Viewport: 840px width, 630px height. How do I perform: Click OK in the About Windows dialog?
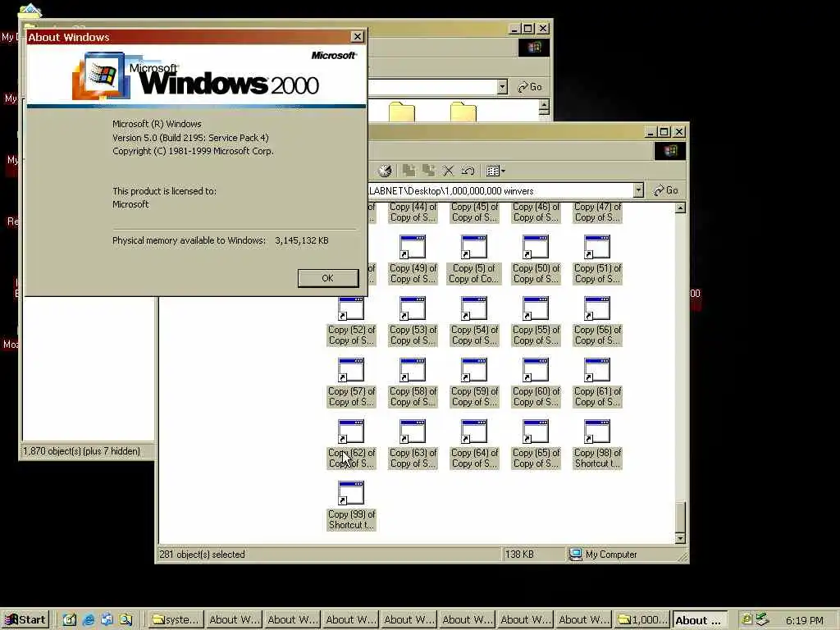[x=328, y=278]
